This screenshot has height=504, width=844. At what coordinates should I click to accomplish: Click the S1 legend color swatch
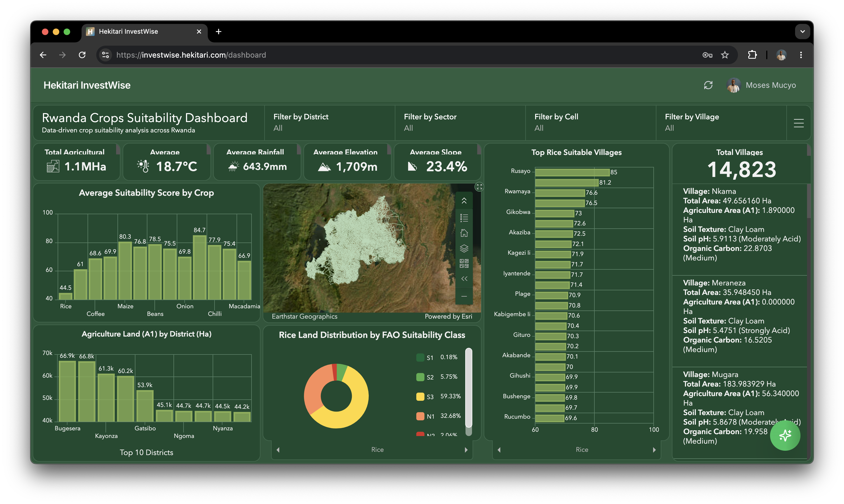(420, 357)
